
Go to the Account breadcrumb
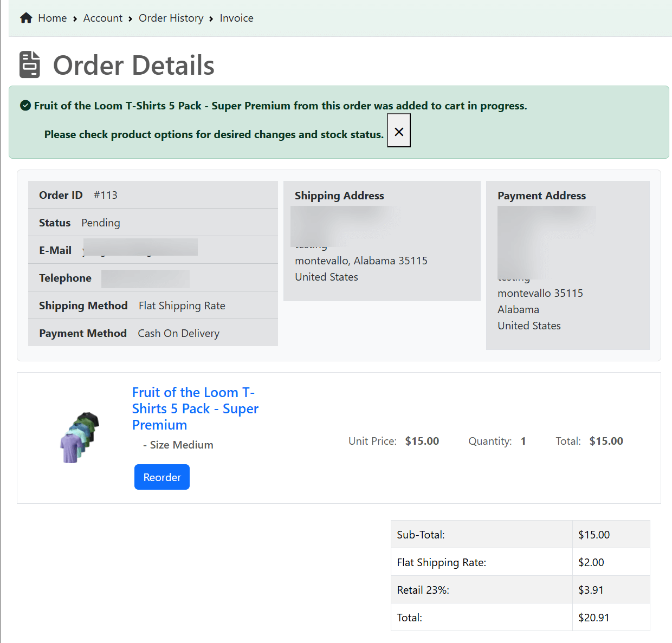pos(103,18)
